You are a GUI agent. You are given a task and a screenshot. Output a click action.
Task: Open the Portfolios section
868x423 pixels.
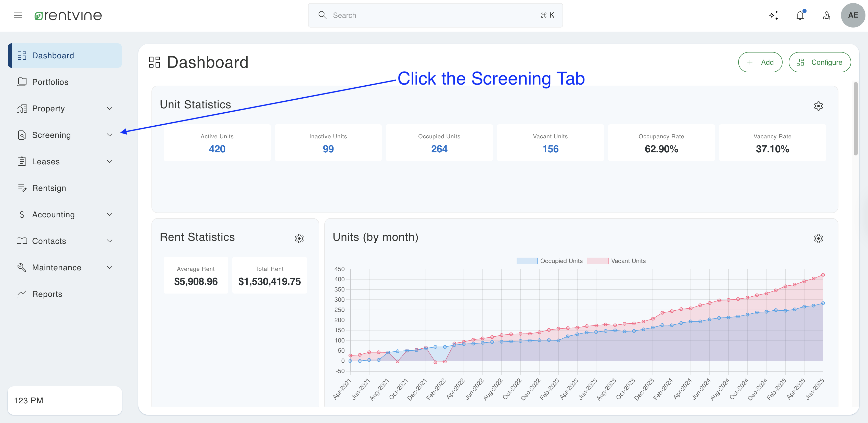coord(65,82)
